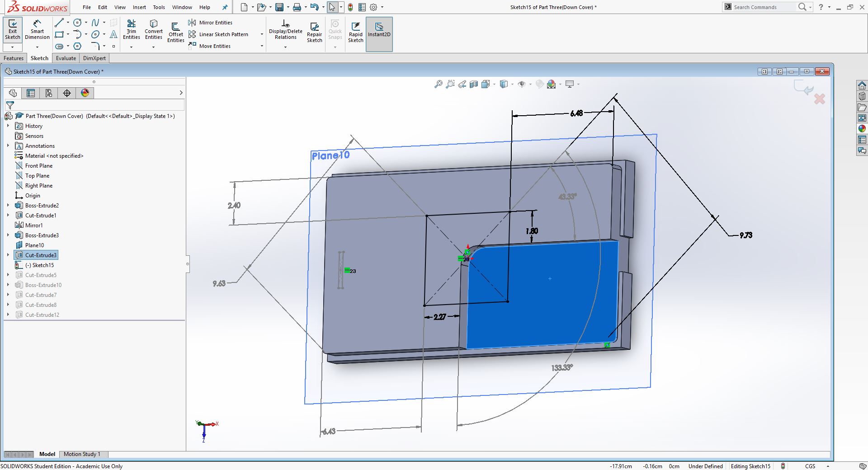Open Display/Delete Relations
Image resolution: width=868 pixels, height=470 pixels.
tap(285, 30)
